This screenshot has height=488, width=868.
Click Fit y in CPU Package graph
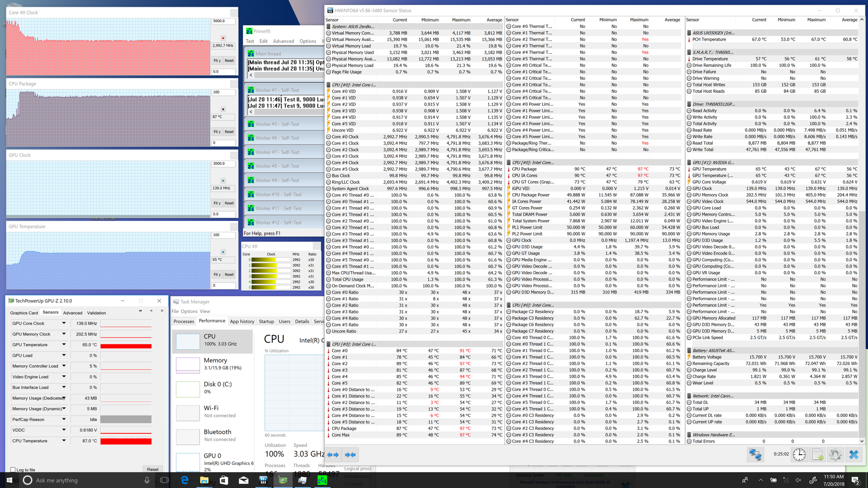[x=217, y=132]
